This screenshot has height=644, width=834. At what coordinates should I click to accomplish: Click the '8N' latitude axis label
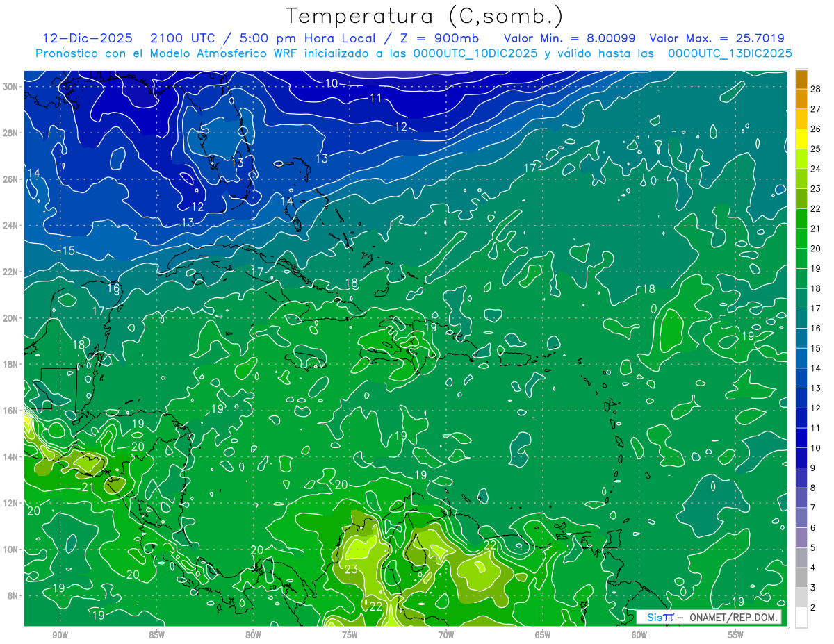point(14,595)
